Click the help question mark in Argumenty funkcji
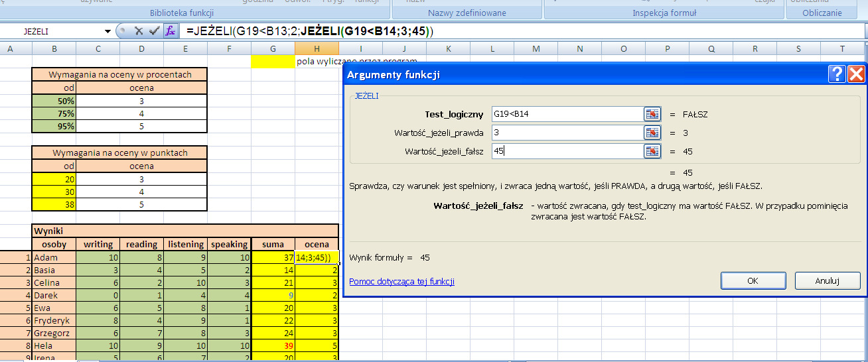 click(x=837, y=74)
